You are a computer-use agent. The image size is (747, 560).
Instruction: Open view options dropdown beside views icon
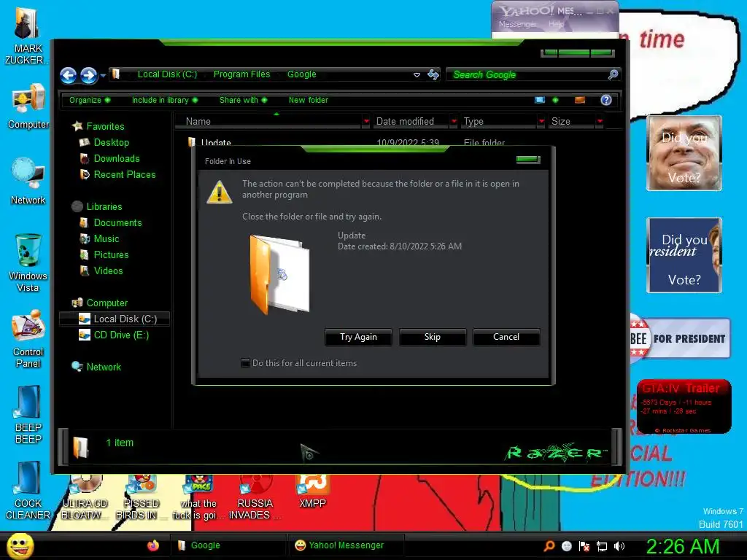click(555, 100)
